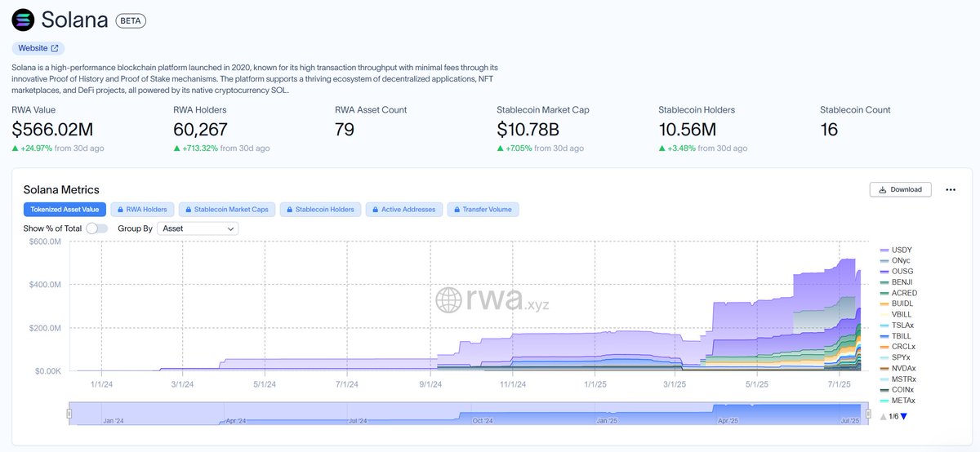Click the $600.0M y-axis label

[x=45, y=242]
